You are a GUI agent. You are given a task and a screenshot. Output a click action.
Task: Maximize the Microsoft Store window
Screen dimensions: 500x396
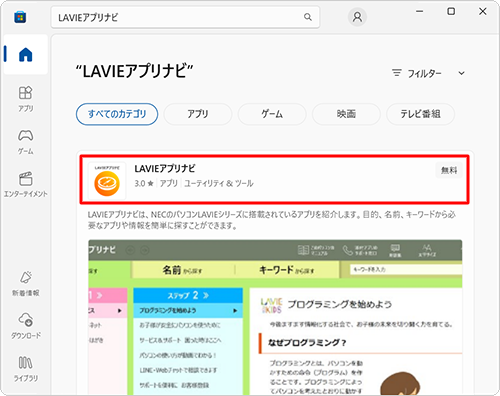[x=451, y=11]
